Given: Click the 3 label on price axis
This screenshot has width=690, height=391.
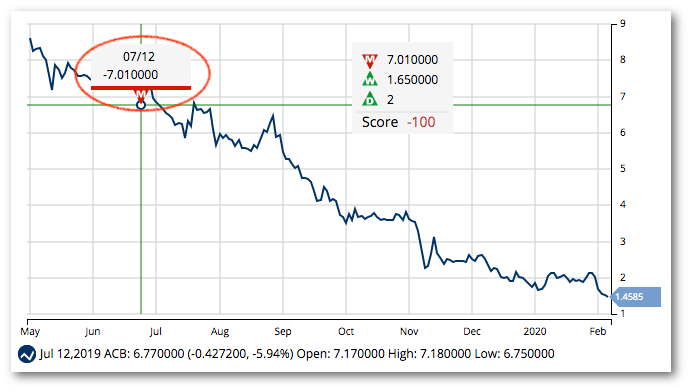Looking at the screenshot, I should click(623, 241).
